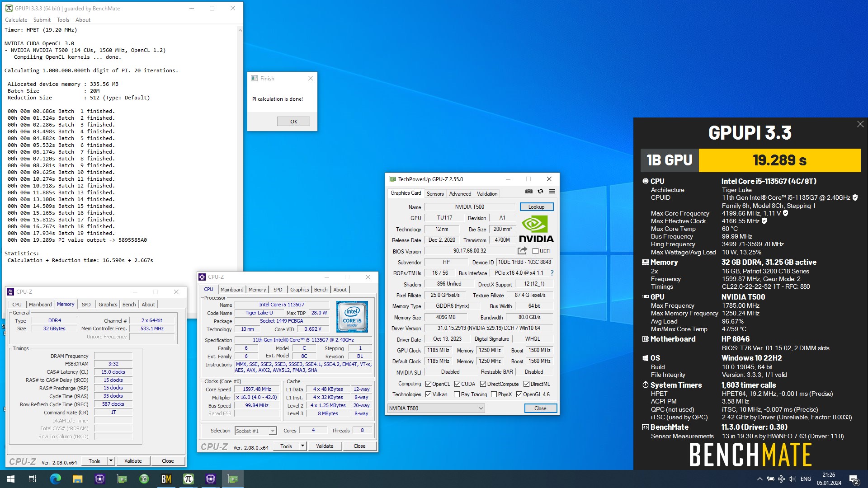Launch Microsoft Edge from the taskbar
The image size is (868, 488).
(x=55, y=479)
